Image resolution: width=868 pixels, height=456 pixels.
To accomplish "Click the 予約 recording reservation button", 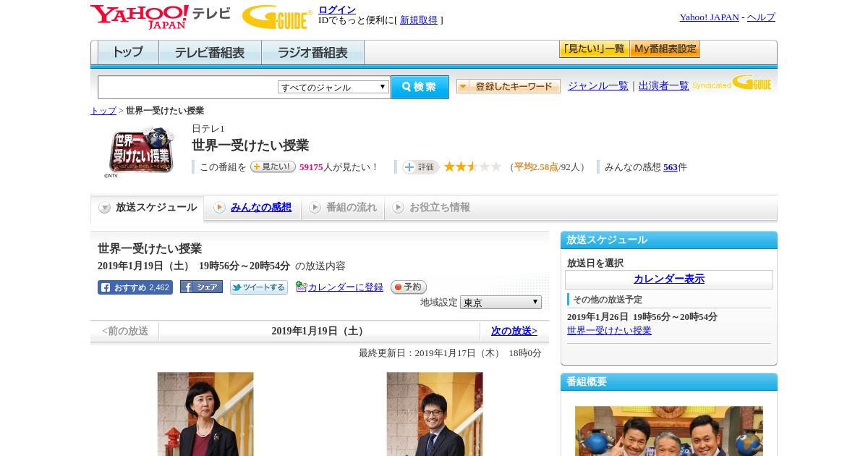I will click(409, 287).
